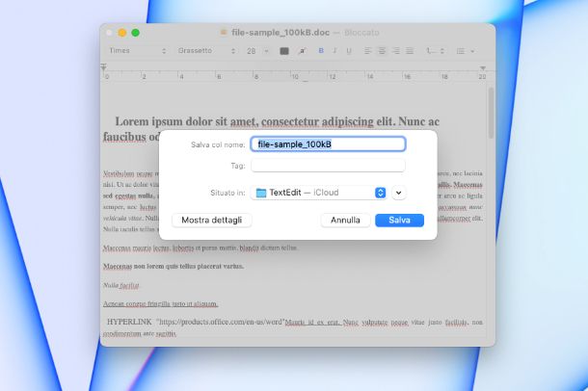This screenshot has width=588, height=391.
Task: Click the file-sample_100kB.doc window title
Action: (x=281, y=33)
